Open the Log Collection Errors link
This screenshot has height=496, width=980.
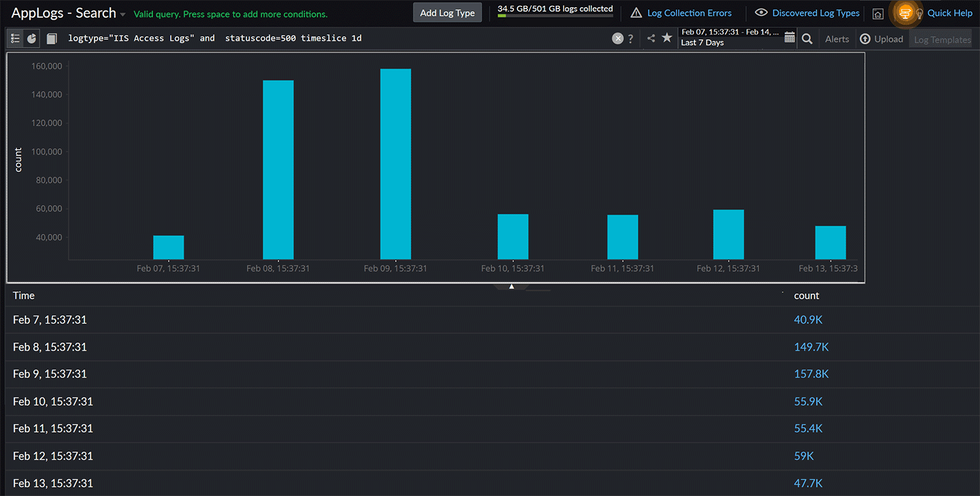(689, 13)
